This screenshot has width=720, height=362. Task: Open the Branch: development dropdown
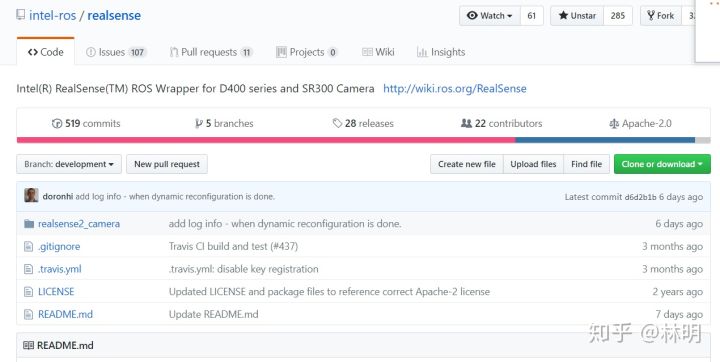point(69,164)
